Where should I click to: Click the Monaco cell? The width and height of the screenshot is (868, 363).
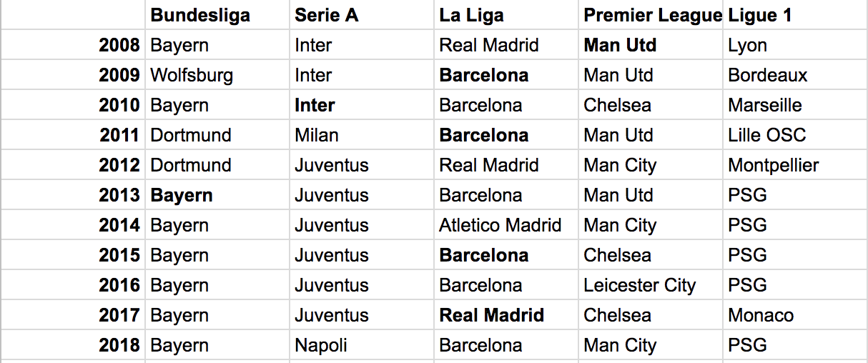coord(795,315)
